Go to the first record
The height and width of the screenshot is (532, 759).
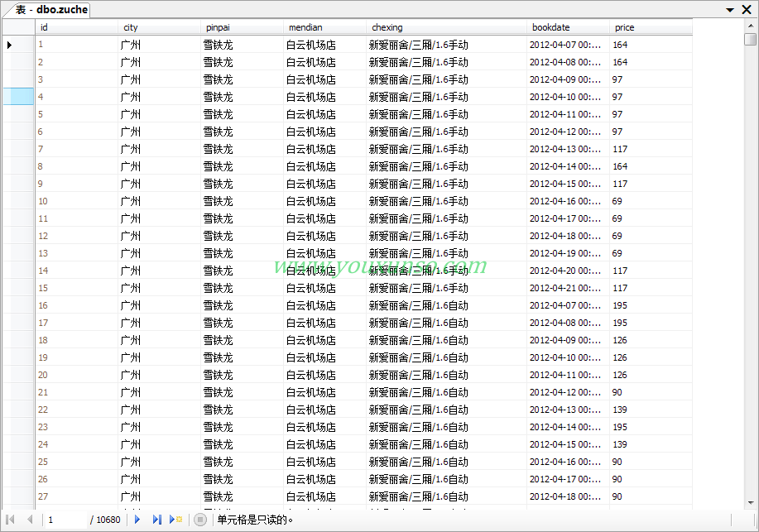coord(11,520)
